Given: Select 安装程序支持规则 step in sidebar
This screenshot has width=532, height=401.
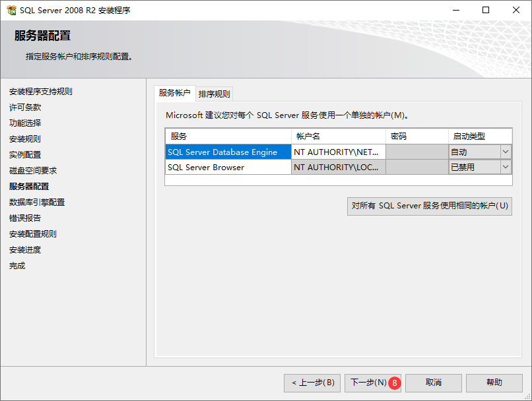Looking at the screenshot, I should tap(41, 92).
